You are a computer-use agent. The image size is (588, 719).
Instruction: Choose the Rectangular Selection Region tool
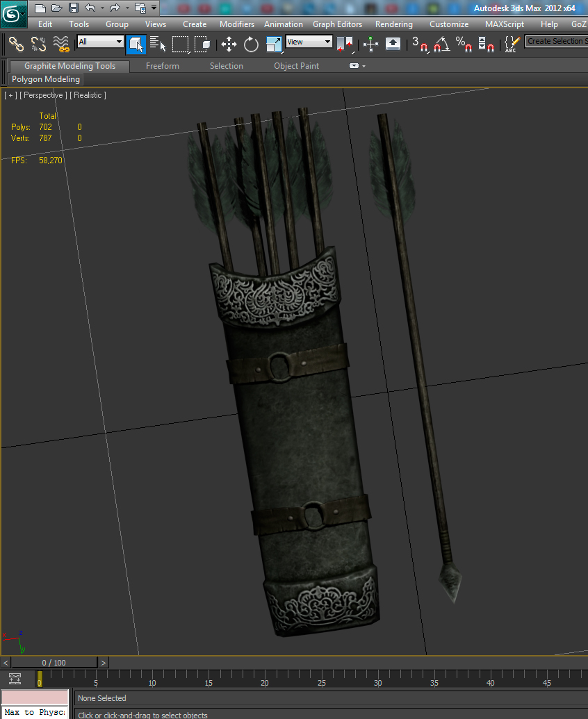[x=180, y=44]
